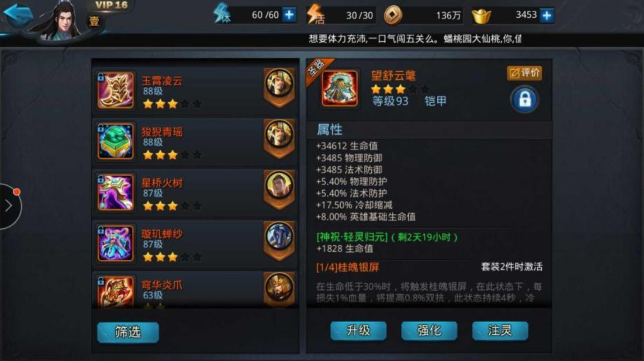Viewport: 644px width, 361px height.
Task: Open the 筛选 filter options
Action: pyautogui.click(x=128, y=332)
